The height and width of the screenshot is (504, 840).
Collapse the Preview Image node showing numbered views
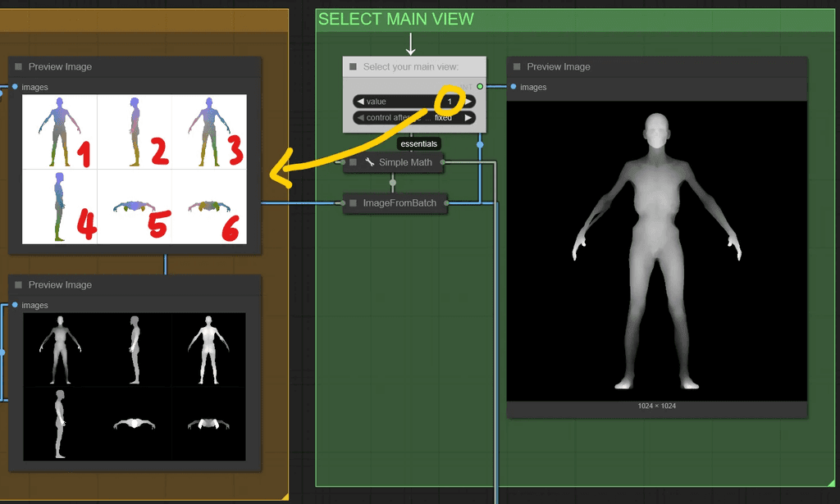(20, 66)
